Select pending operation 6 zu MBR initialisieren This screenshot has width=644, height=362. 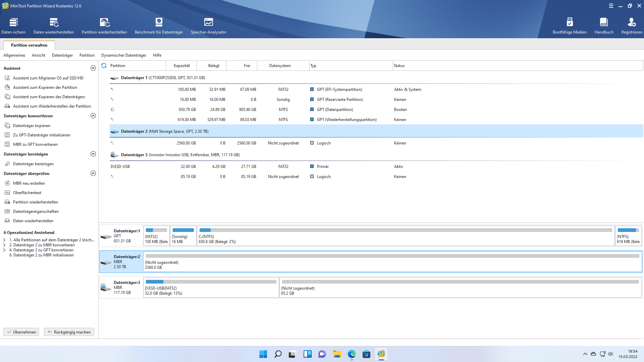tap(42, 255)
